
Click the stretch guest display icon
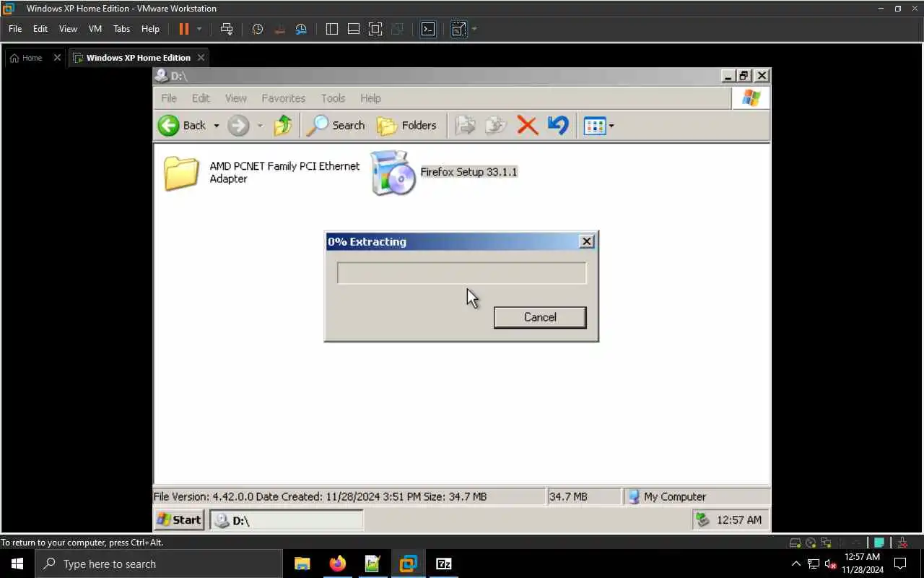458,29
